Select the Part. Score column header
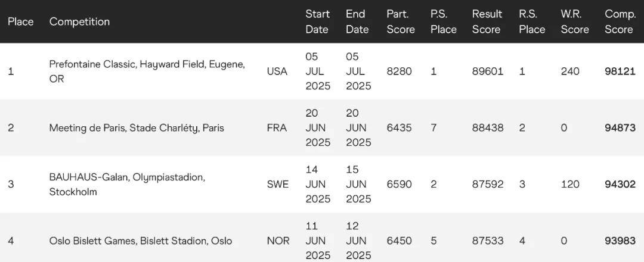This screenshot has height=262, width=644. coord(401,21)
